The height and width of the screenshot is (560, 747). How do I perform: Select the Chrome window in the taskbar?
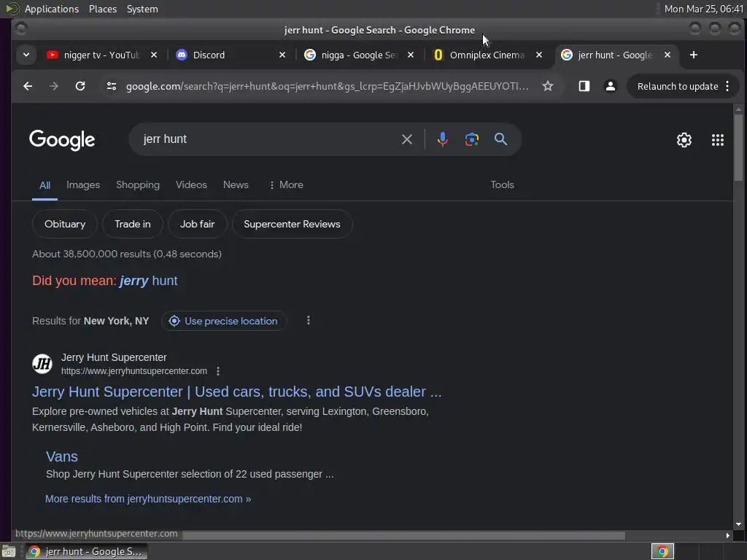tap(86, 551)
